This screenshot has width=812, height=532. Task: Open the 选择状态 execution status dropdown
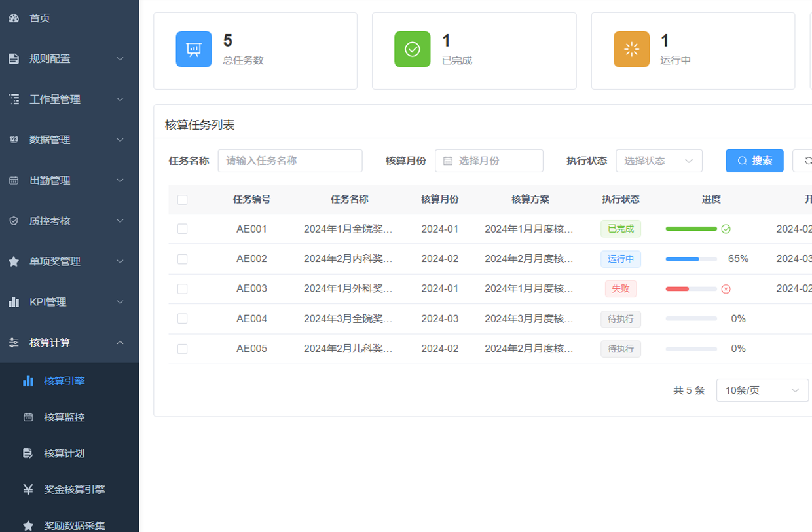[659, 161]
